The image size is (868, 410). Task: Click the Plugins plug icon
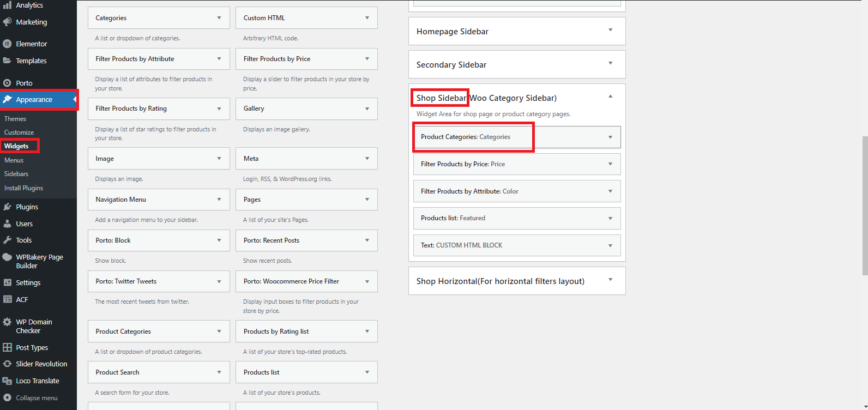(x=7, y=207)
